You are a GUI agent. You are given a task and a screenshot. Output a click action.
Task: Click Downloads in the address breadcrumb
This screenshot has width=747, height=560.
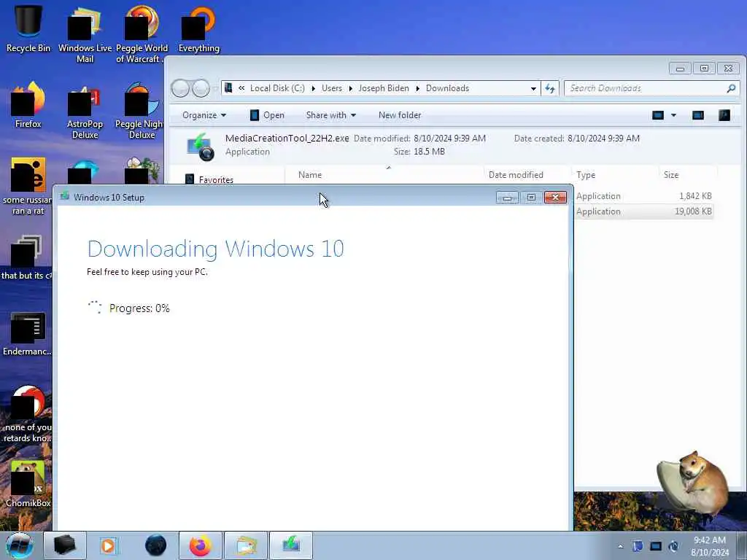click(447, 88)
